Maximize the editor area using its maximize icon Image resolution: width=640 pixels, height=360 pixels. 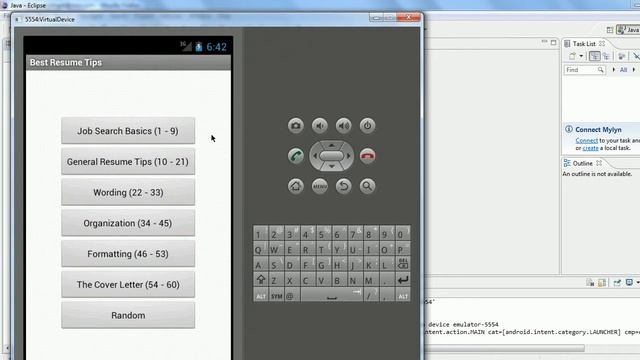pos(553,42)
